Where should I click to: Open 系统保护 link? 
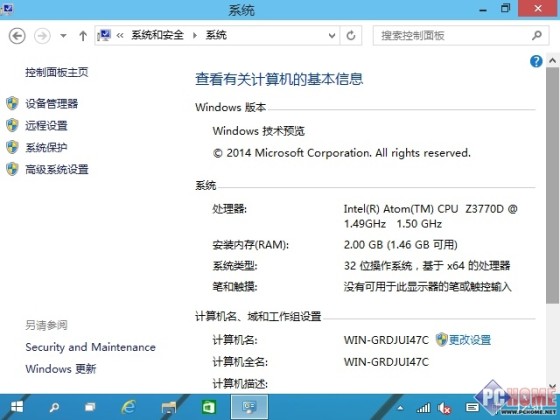[x=46, y=147]
